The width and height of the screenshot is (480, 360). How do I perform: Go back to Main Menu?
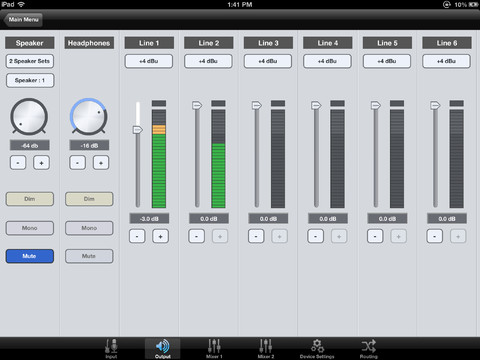click(23, 20)
